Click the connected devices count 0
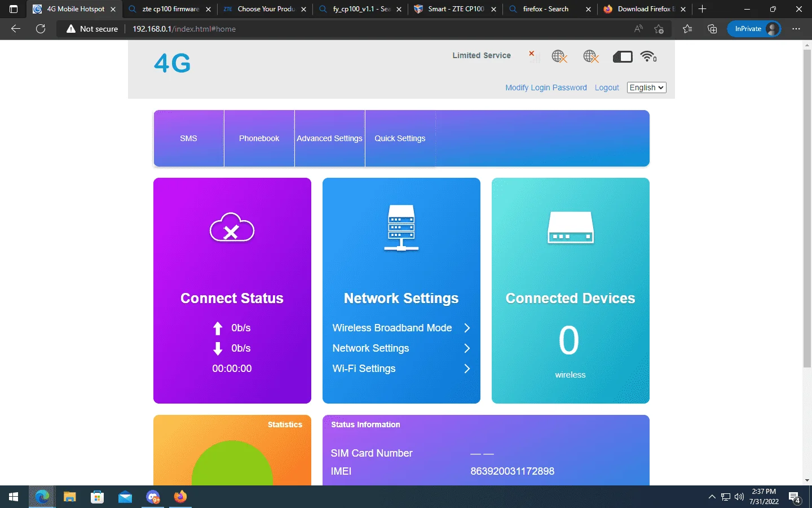 click(569, 340)
